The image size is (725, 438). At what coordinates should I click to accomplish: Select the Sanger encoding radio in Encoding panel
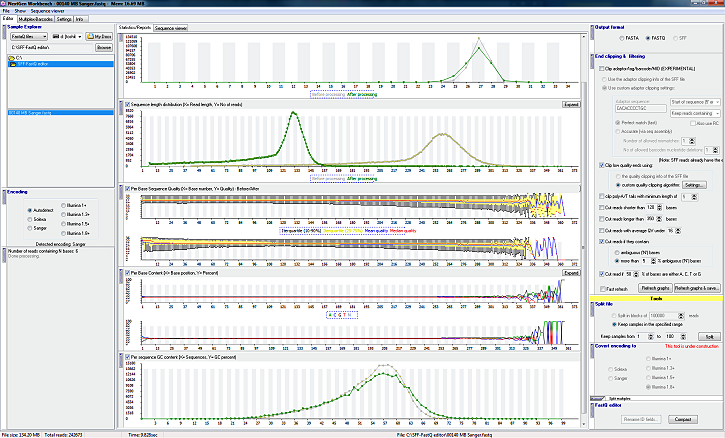[x=30, y=228]
